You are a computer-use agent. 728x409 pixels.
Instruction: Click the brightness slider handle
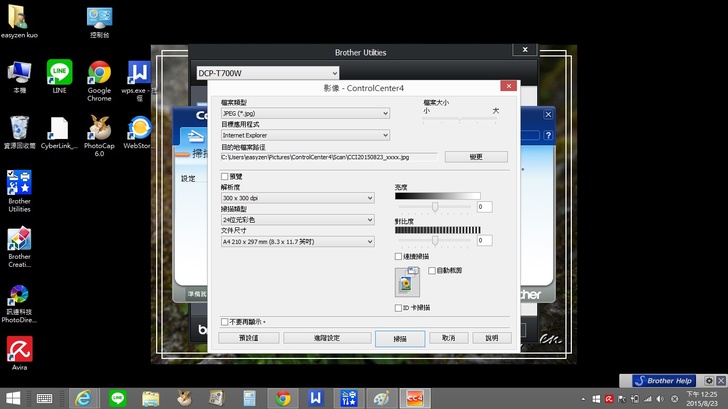coord(435,206)
